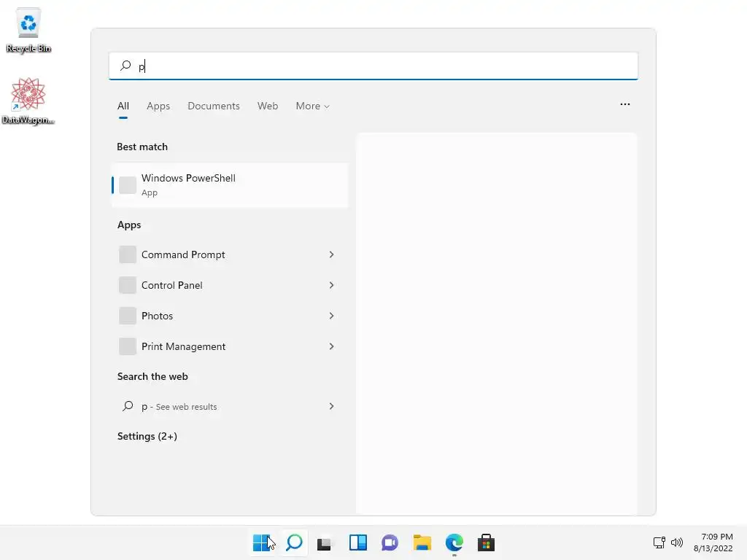The image size is (747, 560).
Task: Launch the Chat app from the taskbar
Action: pos(390,542)
